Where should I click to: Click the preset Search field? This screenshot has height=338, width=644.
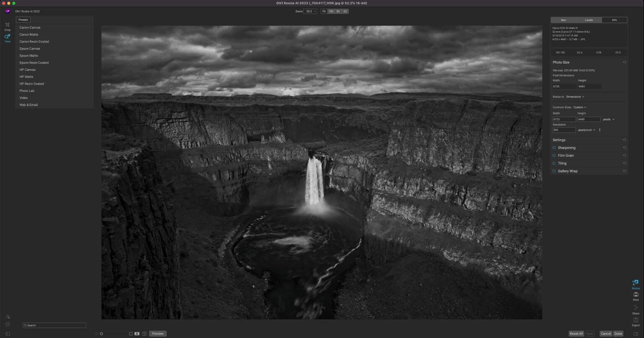[54, 325]
